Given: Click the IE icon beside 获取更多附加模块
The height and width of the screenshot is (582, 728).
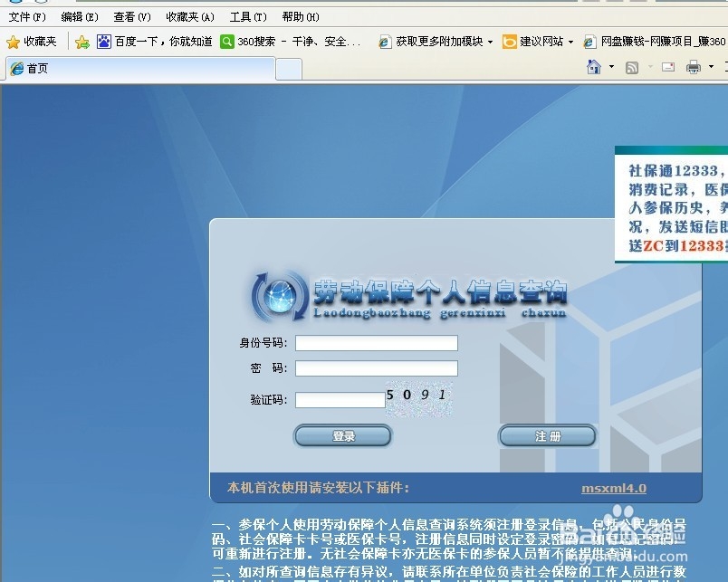Looking at the screenshot, I should 385,42.
